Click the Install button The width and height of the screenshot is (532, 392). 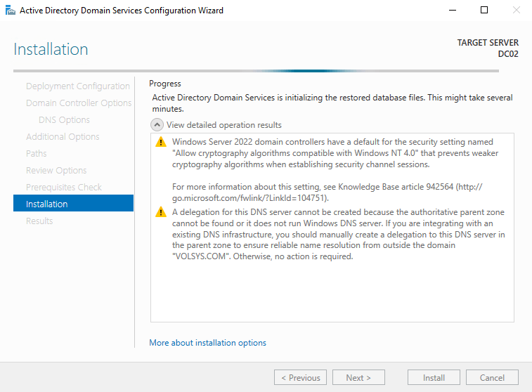click(434, 377)
